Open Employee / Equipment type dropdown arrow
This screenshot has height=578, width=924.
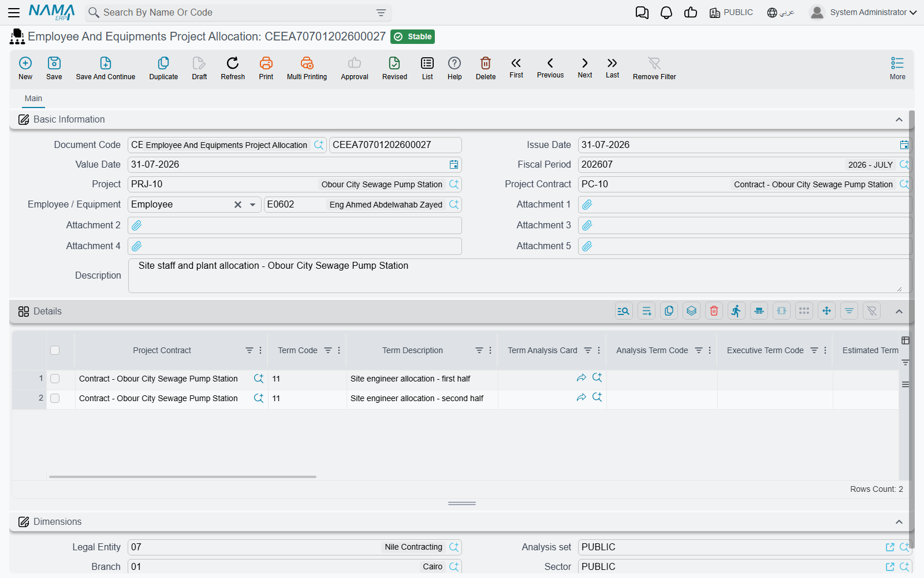coord(252,205)
